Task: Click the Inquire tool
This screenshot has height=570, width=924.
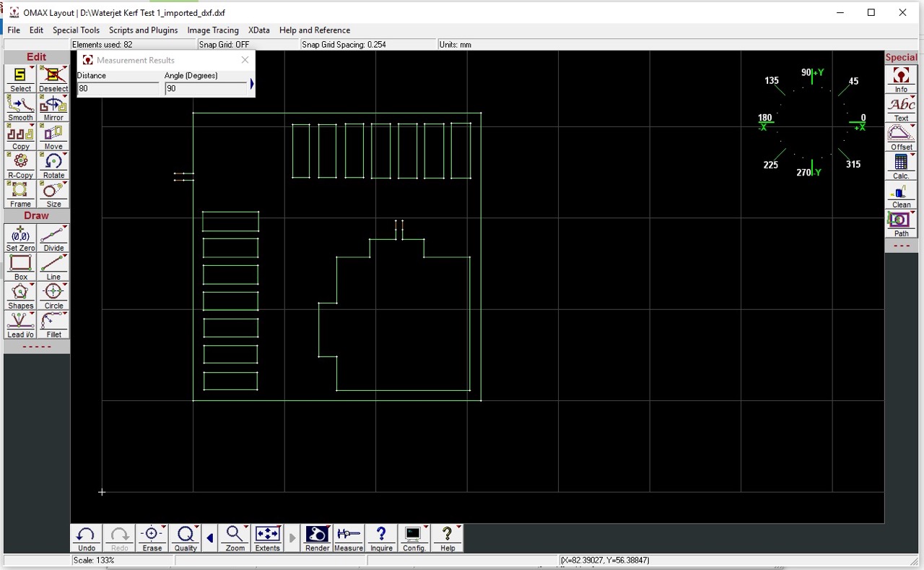Action: coord(382,538)
